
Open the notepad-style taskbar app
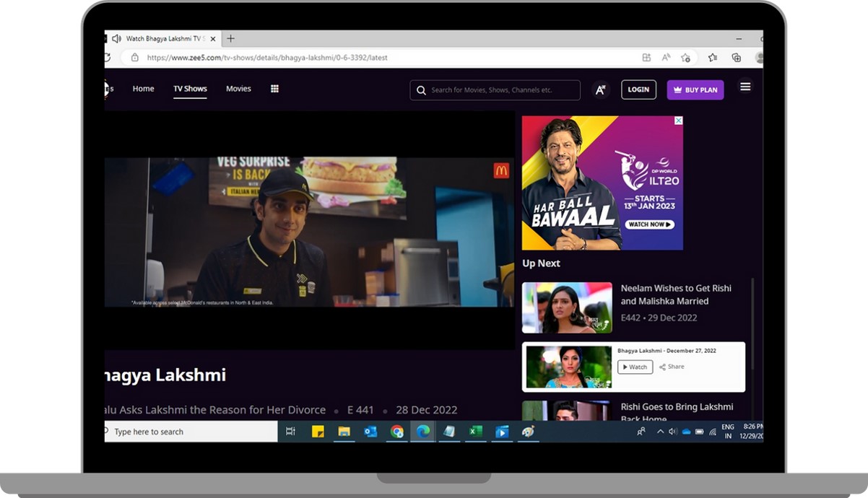click(449, 432)
